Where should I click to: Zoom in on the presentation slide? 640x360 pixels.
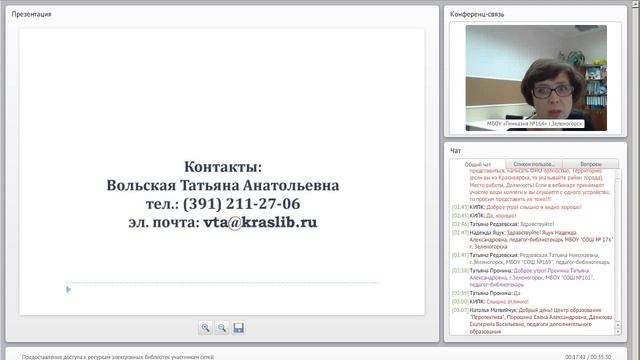[205, 328]
